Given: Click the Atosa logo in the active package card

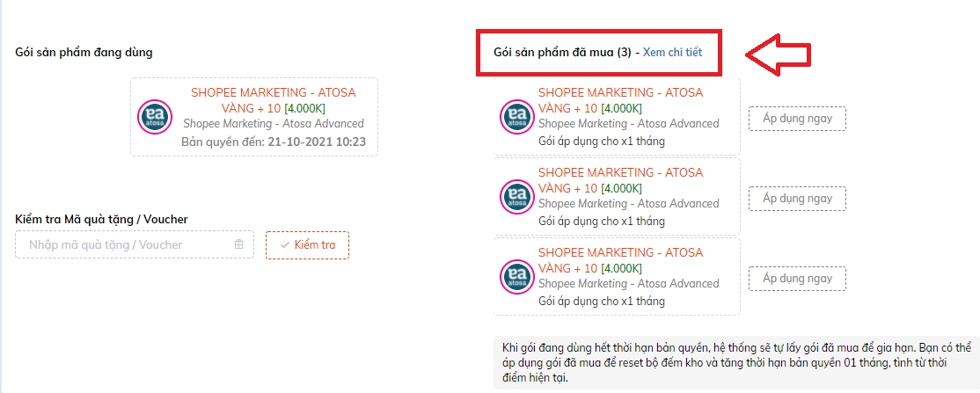Looking at the screenshot, I should click(x=153, y=117).
